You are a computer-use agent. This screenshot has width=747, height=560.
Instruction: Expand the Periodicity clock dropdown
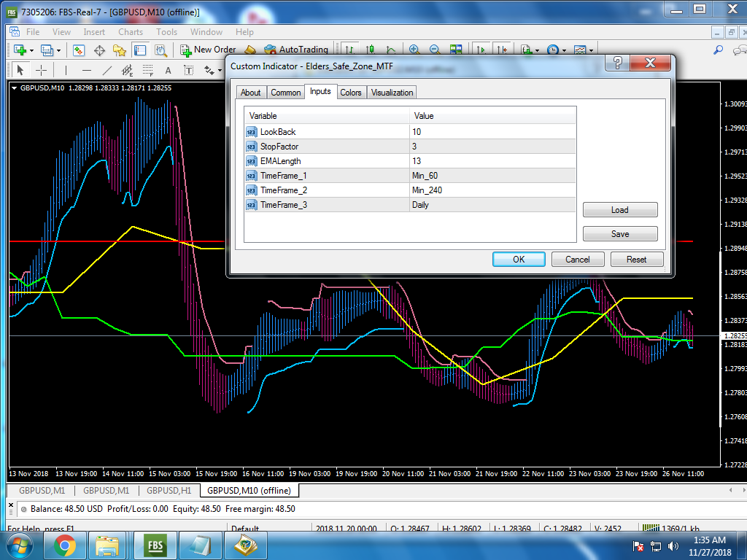click(565, 50)
